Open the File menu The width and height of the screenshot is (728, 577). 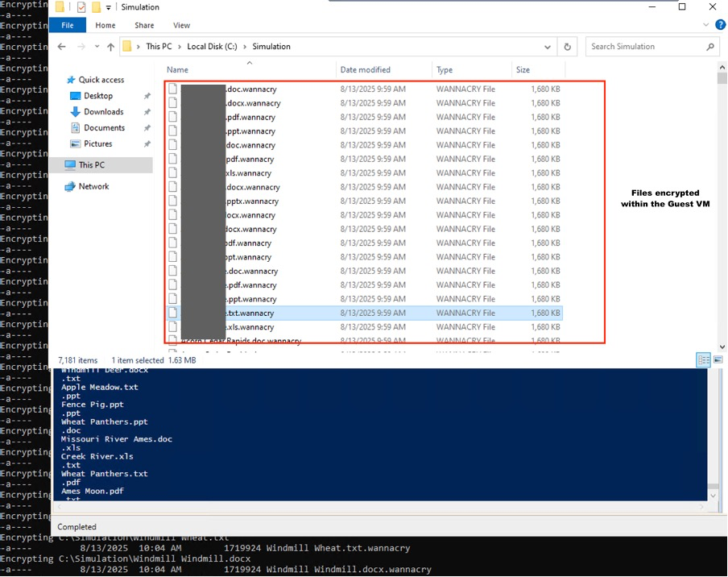coord(68,25)
